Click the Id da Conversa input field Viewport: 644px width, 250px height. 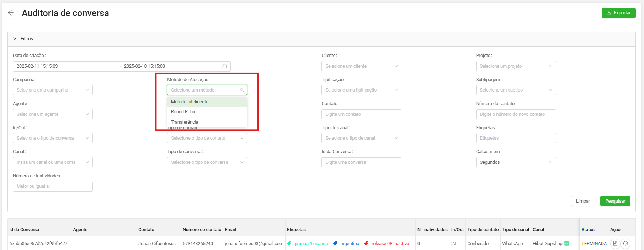tap(361, 162)
